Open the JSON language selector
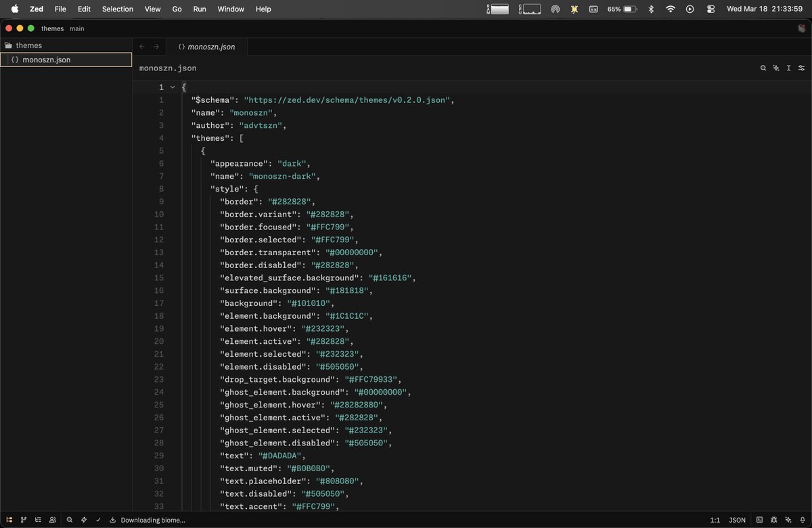Viewport: 812px width, 528px height. (x=737, y=520)
